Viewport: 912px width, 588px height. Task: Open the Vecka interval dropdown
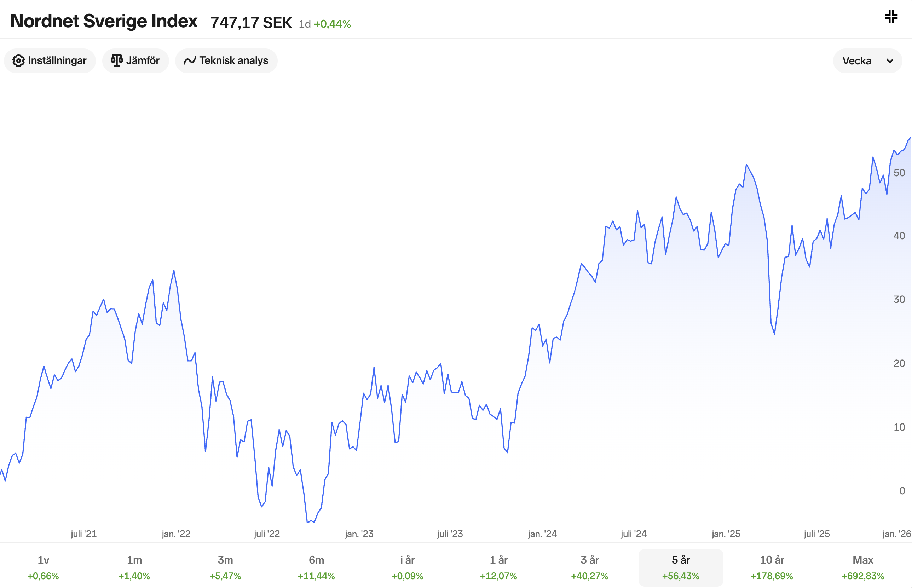click(x=867, y=61)
